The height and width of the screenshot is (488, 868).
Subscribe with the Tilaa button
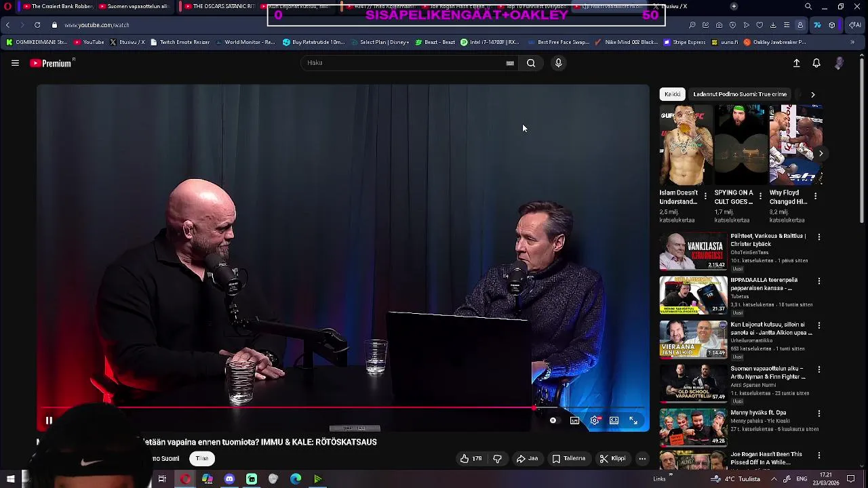[x=202, y=459]
